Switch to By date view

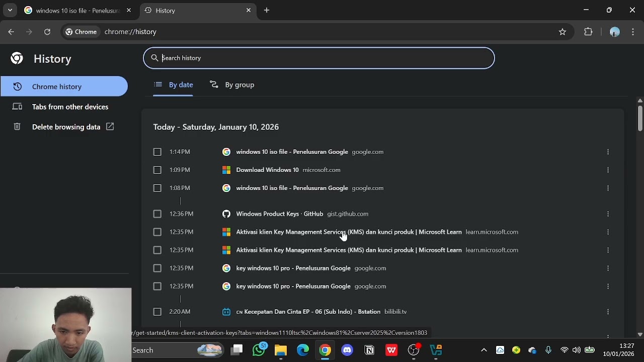[174, 84]
